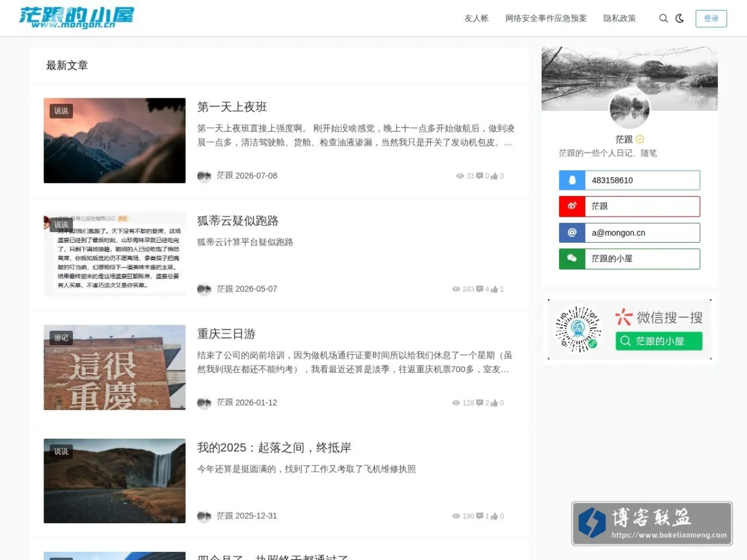
Task: Click 游记 tag on 重庆三日游 thumbnail
Action: 61,338
